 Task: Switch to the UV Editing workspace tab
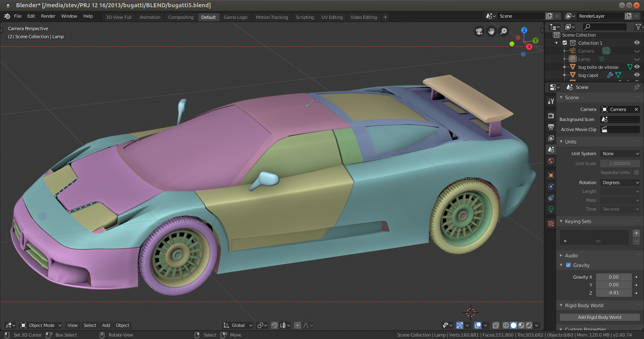point(332,17)
